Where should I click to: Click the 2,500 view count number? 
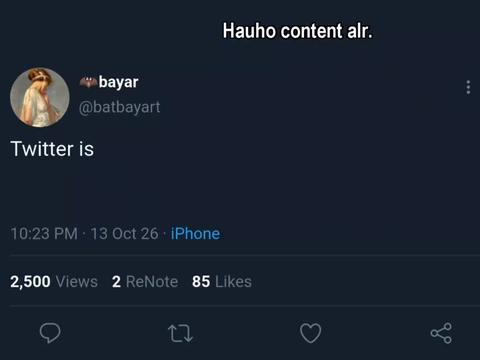30,282
